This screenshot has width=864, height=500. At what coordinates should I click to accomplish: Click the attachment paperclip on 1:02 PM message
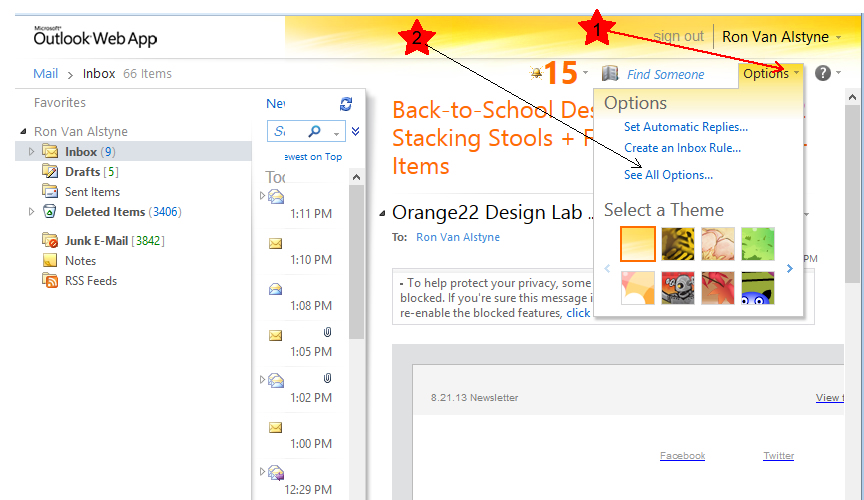click(327, 378)
